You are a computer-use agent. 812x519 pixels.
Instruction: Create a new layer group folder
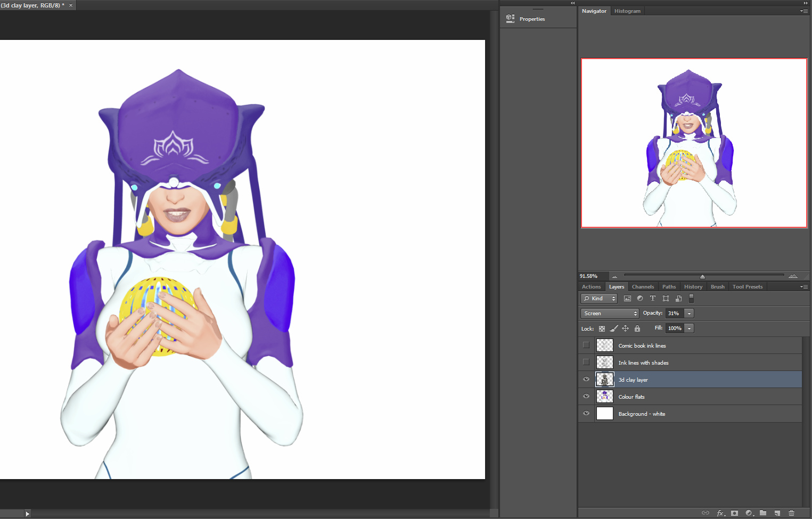coord(763,513)
